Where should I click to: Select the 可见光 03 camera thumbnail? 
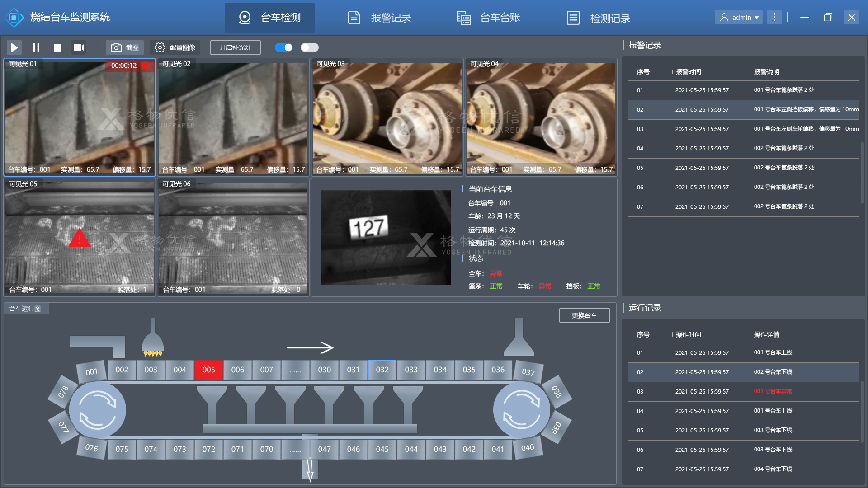(x=387, y=117)
